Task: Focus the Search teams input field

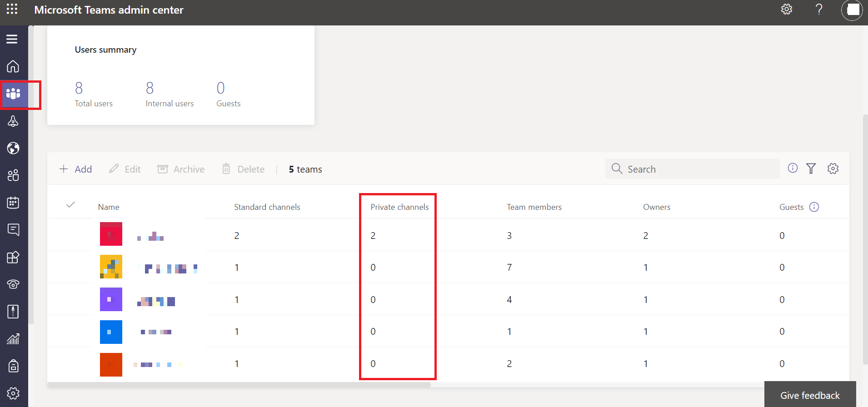Action: click(693, 169)
